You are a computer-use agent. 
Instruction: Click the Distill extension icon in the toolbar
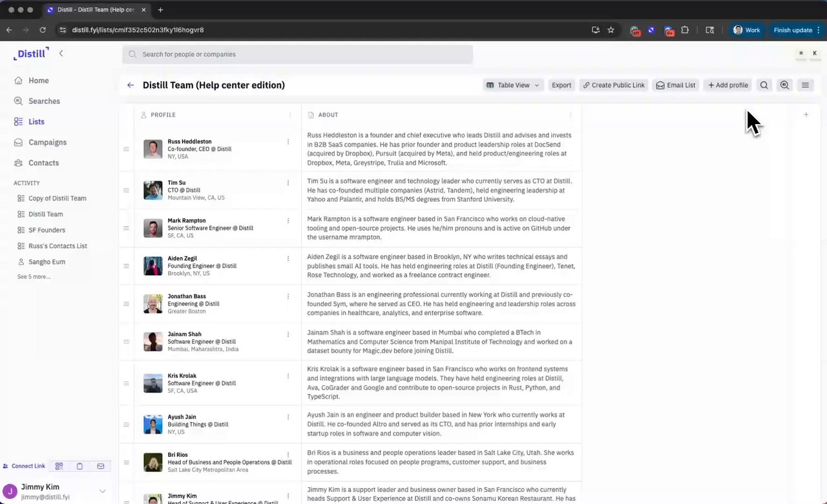[x=651, y=30]
